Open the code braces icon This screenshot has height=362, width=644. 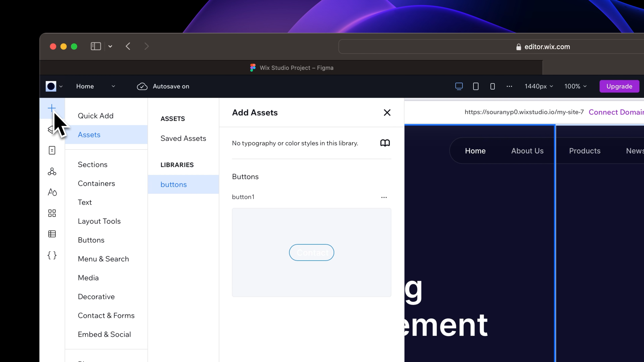52,255
